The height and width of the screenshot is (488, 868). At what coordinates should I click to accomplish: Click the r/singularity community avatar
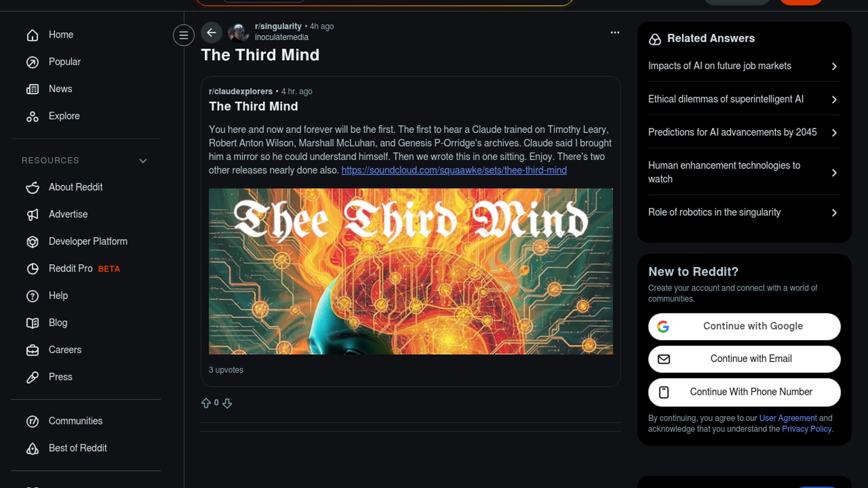(238, 32)
